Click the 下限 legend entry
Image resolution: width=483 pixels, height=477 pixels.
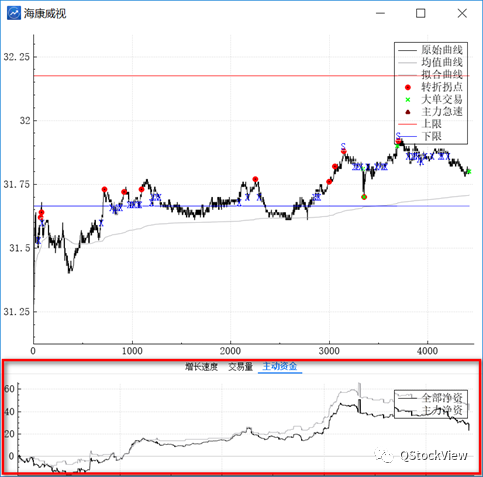420,136
